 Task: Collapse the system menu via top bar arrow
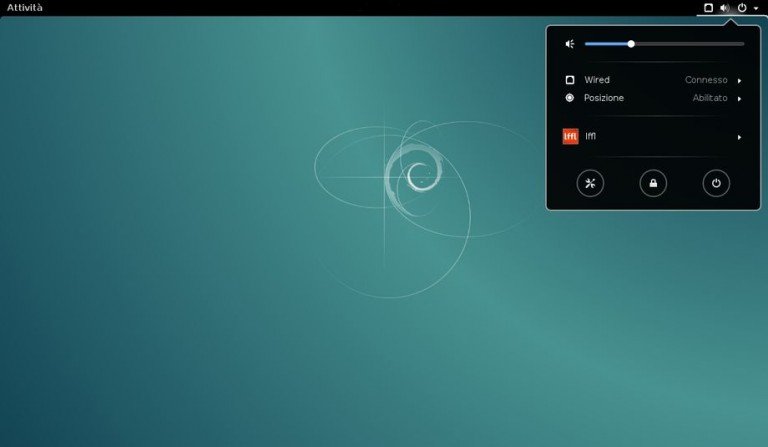[756, 8]
